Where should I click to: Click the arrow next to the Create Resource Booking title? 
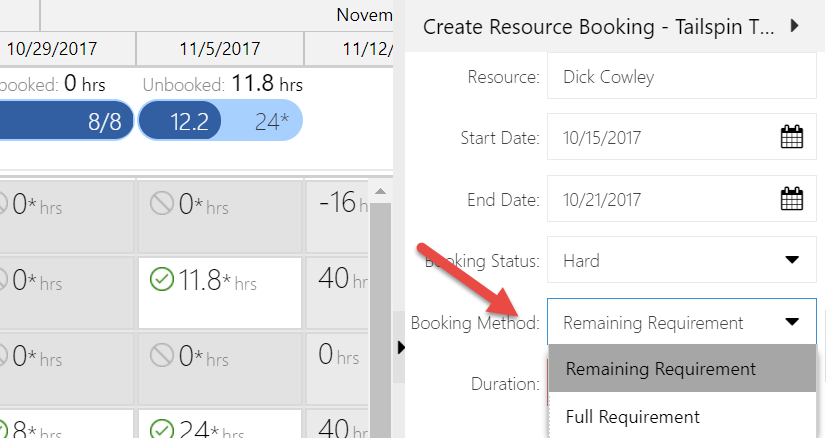795,26
